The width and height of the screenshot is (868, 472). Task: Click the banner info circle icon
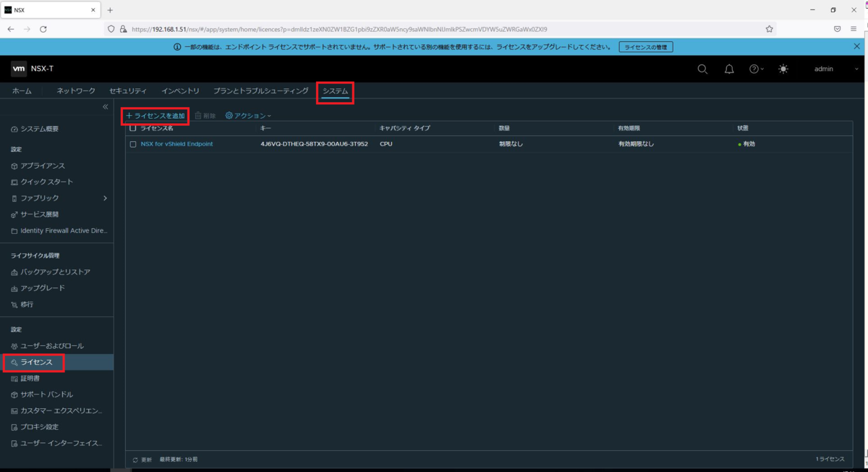click(x=177, y=46)
